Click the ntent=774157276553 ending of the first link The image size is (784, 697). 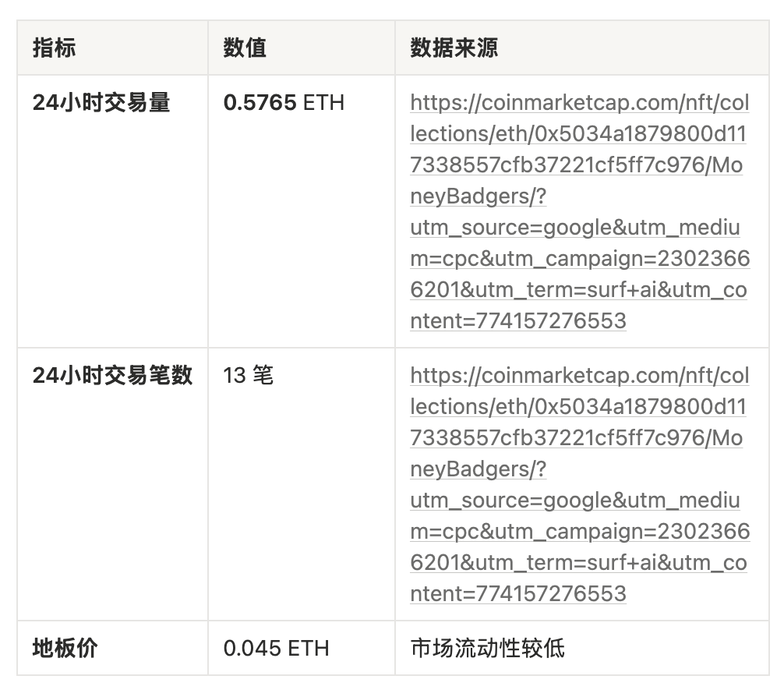518,321
